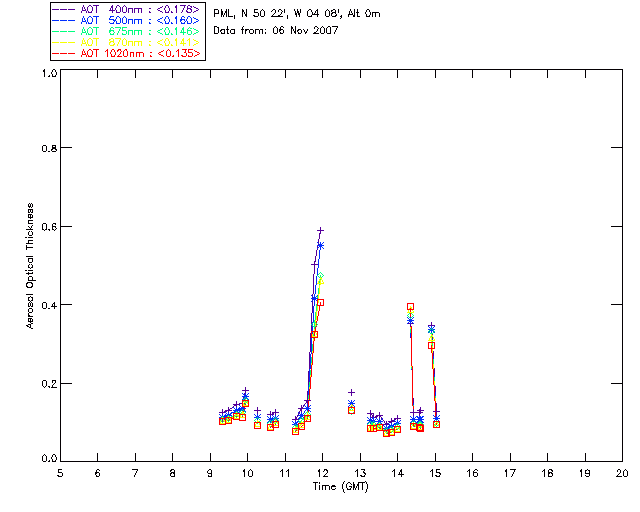
Task: Click the highest purple plus marker near 0.59
Action: [x=321, y=231]
